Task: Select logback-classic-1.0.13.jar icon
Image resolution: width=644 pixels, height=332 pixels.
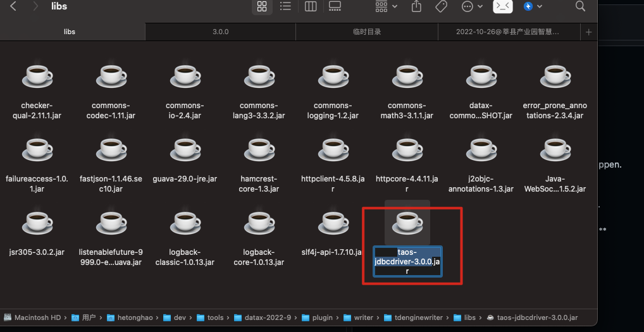Action: click(185, 223)
